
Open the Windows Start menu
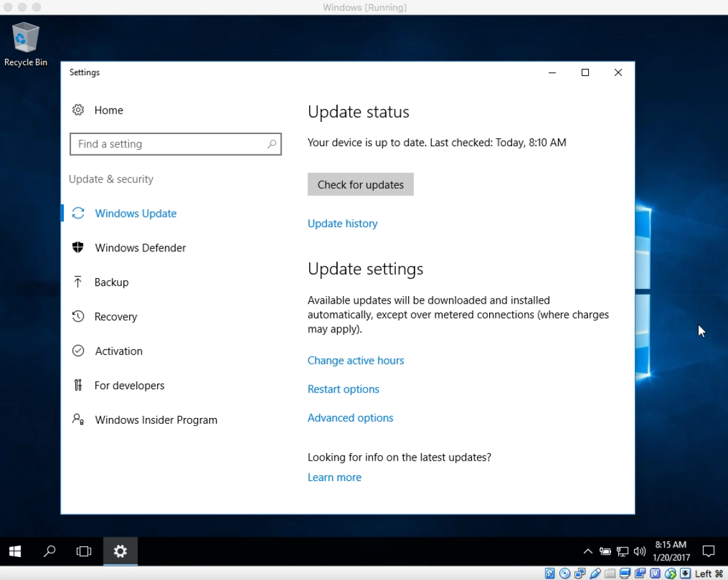tap(15, 551)
